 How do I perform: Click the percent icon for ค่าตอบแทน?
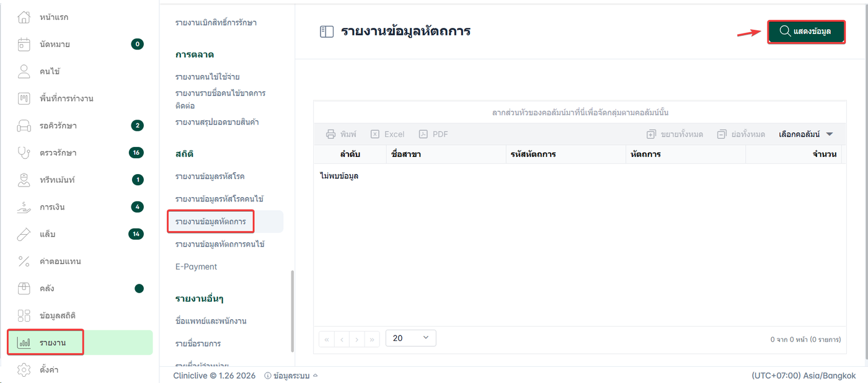24,262
